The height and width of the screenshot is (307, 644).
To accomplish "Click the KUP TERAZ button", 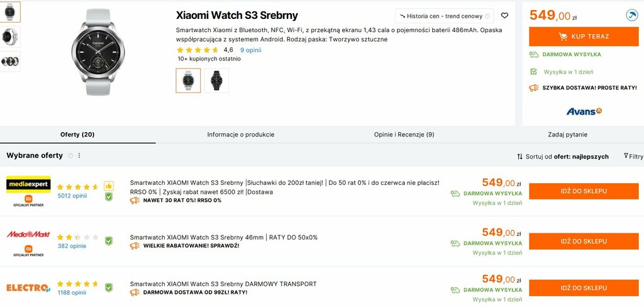I will [584, 36].
